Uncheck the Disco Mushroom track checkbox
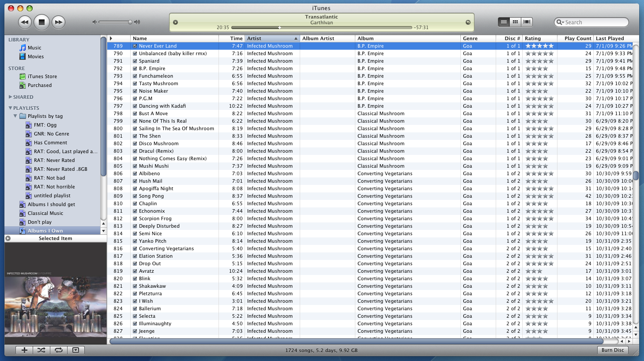644x361 pixels. [x=135, y=143]
